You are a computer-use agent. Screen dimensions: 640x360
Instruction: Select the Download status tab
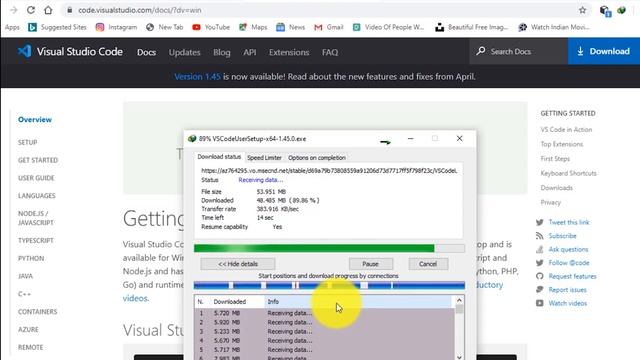pos(219,157)
